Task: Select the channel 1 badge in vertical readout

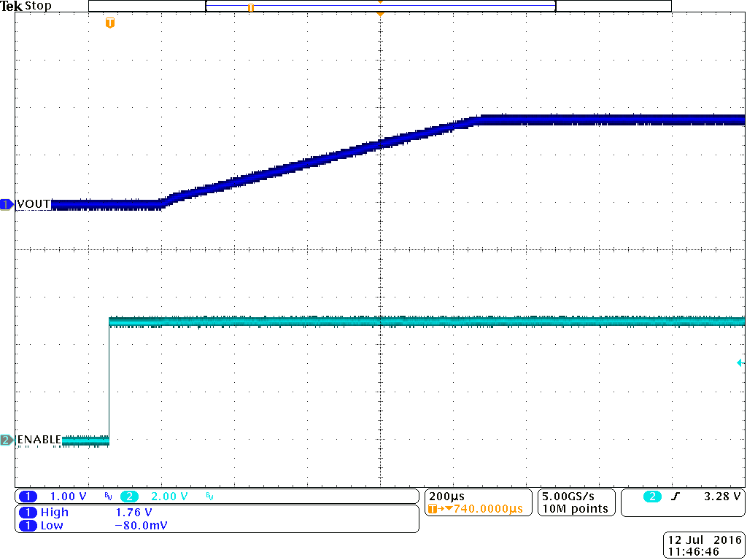Action: pos(28,497)
